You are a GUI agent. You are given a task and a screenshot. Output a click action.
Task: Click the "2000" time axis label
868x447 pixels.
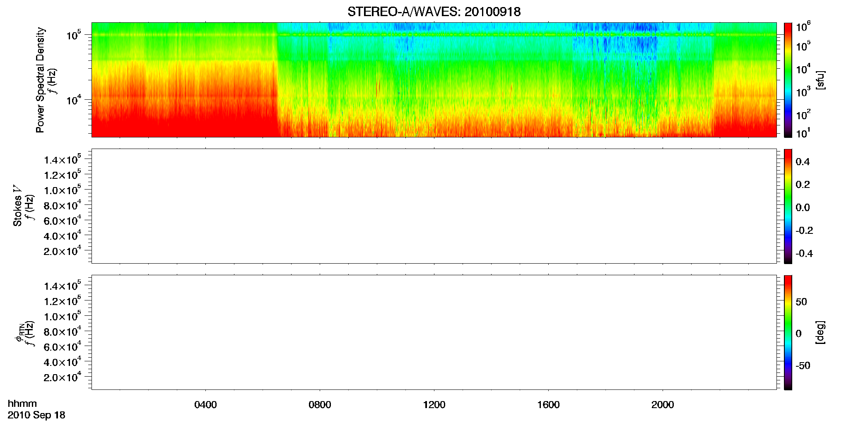(663, 405)
